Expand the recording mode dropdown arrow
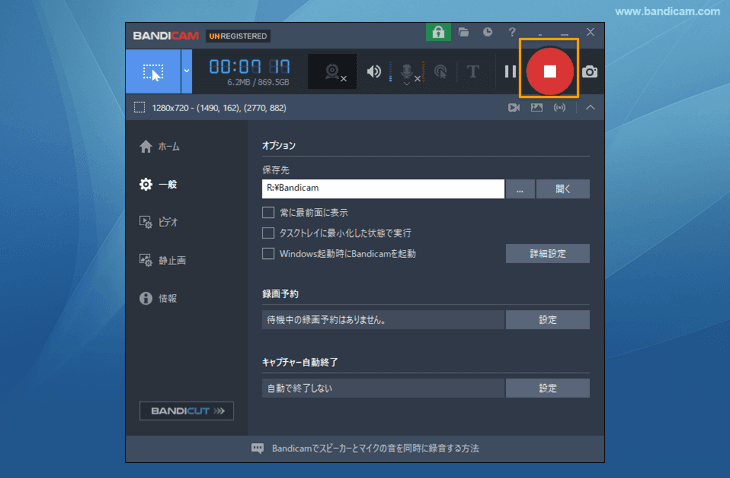This screenshot has height=478, width=730. pyautogui.click(x=186, y=72)
